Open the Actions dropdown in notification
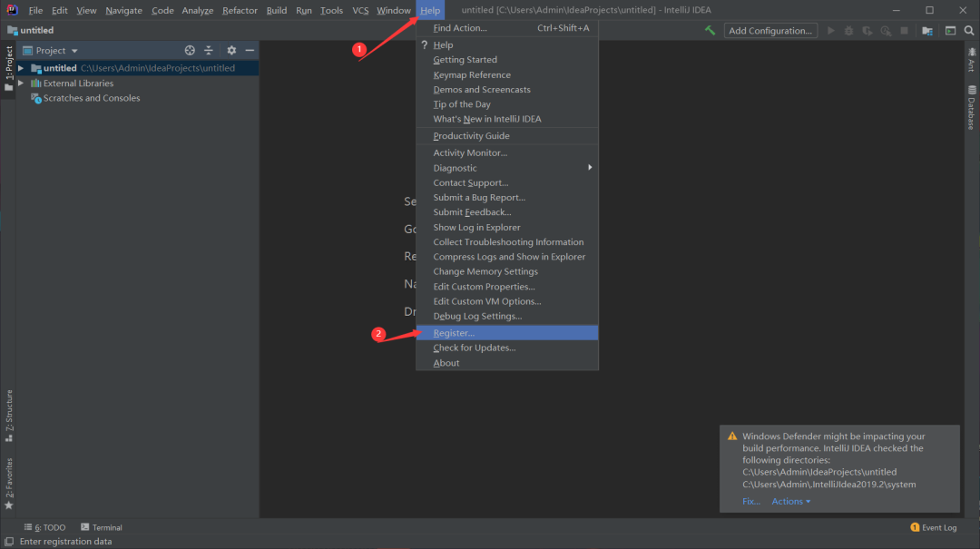 click(790, 501)
